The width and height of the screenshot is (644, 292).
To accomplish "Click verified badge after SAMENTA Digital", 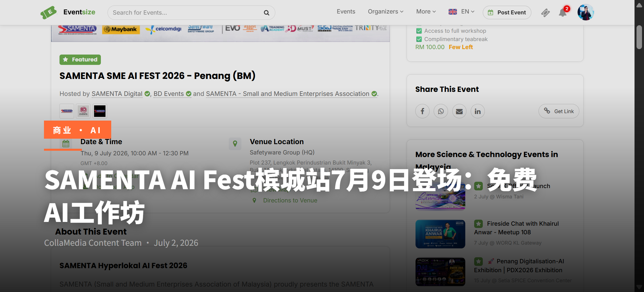I will click(x=147, y=94).
